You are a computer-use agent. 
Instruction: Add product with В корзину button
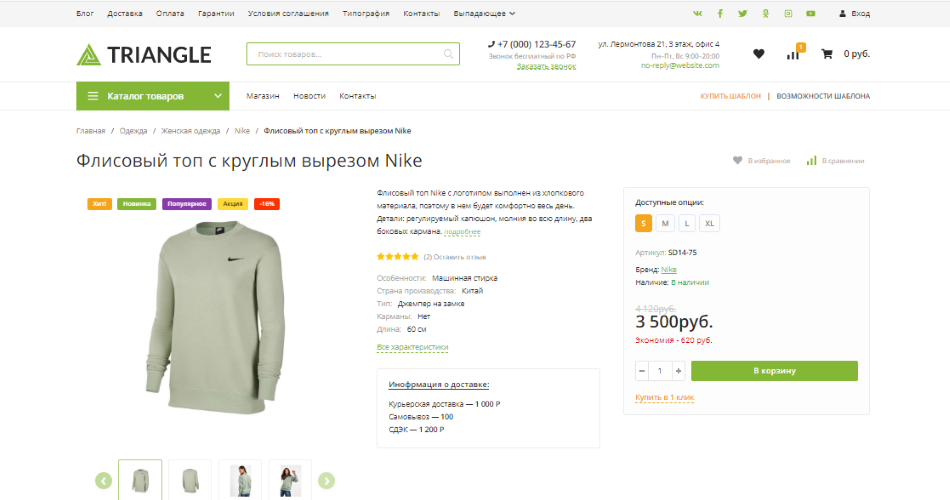point(774,371)
